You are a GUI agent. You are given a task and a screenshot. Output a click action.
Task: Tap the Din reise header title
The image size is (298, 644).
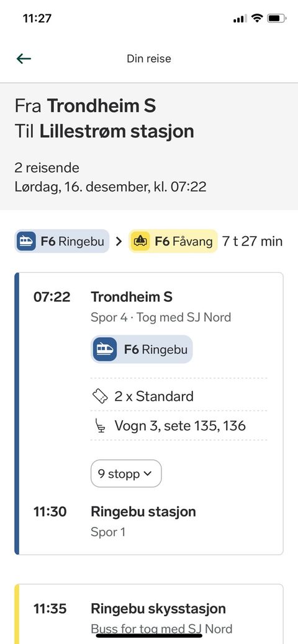[x=149, y=59]
